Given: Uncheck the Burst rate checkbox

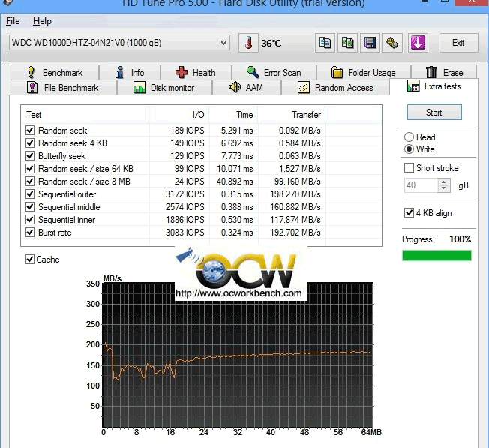Looking at the screenshot, I should coord(30,233).
